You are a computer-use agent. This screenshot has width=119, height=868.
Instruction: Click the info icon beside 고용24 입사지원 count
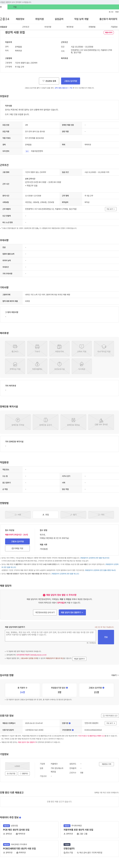(104, 688)
